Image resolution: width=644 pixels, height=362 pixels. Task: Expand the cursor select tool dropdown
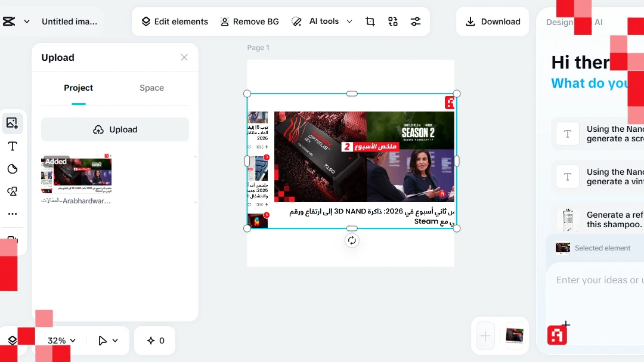tap(108, 341)
